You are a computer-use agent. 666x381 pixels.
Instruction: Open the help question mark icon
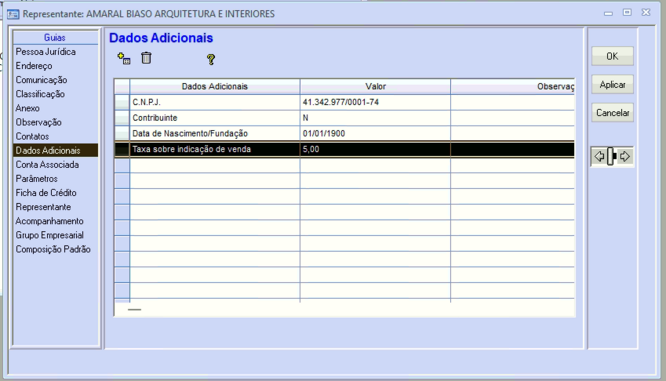[211, 59]
